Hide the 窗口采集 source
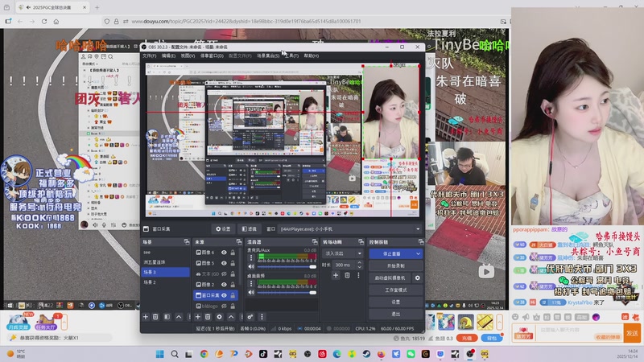 click(x=224, y=295)
